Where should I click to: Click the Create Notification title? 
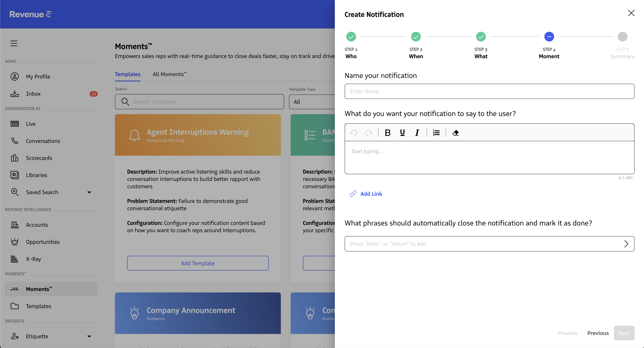(374, 14)
